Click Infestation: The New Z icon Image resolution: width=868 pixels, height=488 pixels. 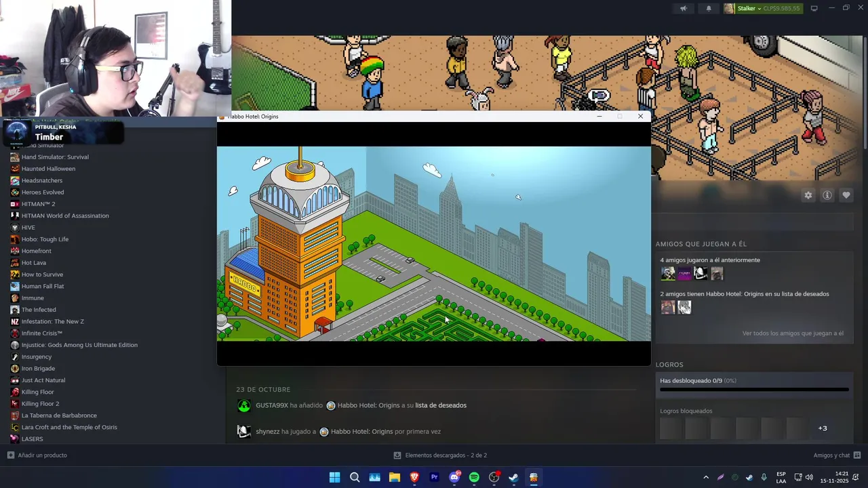point(15,321)
